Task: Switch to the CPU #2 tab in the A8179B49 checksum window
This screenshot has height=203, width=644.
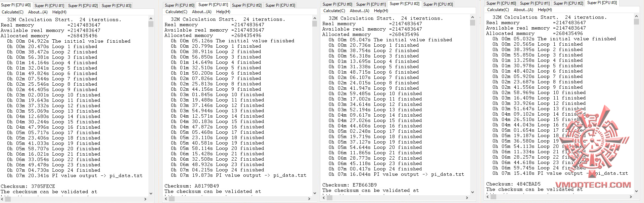Action: (x=246, y=5)
